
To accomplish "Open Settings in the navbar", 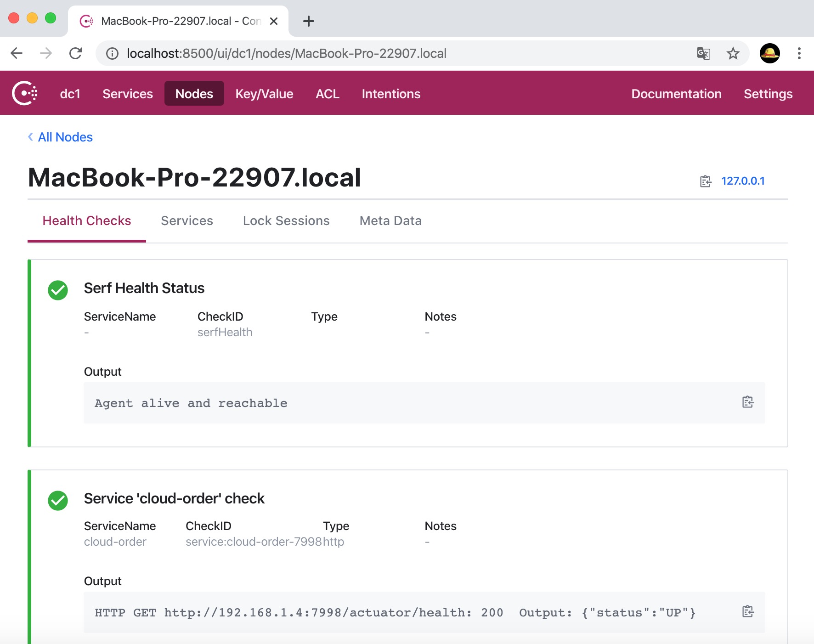I will (768, 94).
